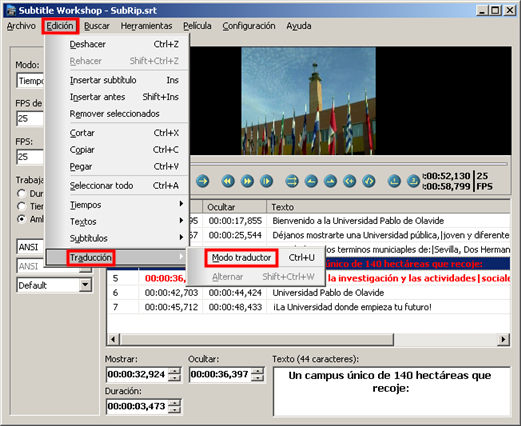Open the Herramientas menu
This screenshot has width=521, height=426.
146,26
